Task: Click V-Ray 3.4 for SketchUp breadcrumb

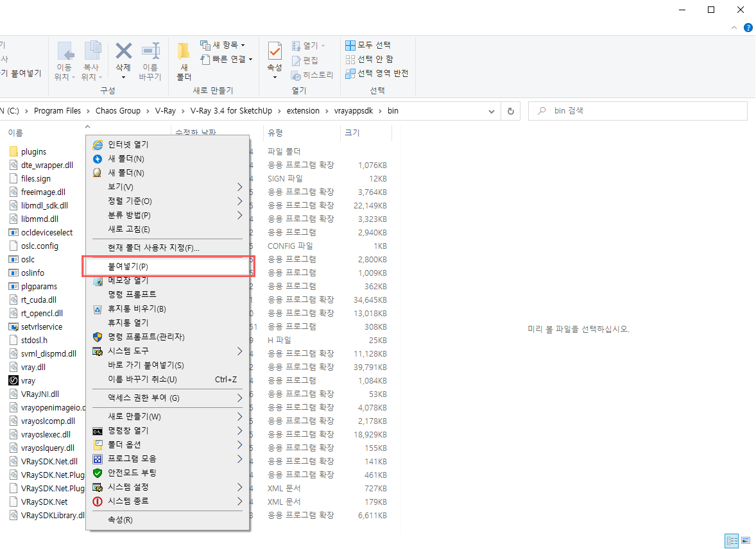Action: 231,111
